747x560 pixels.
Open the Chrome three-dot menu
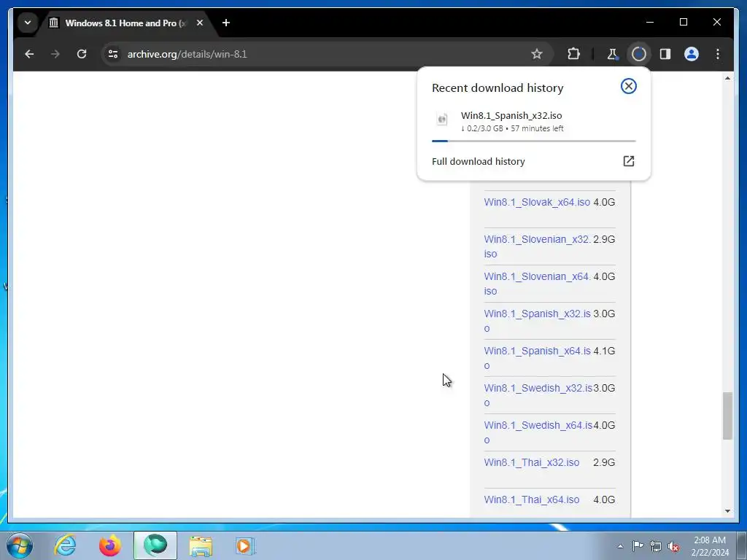point(718,54)
